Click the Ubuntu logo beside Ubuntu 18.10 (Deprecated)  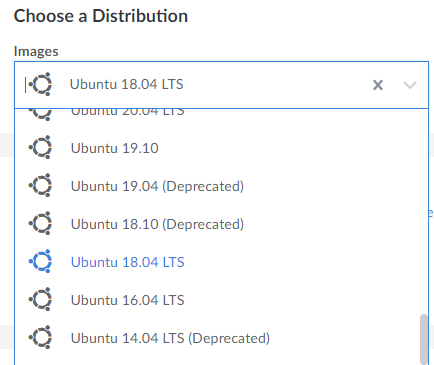(40, 223)
